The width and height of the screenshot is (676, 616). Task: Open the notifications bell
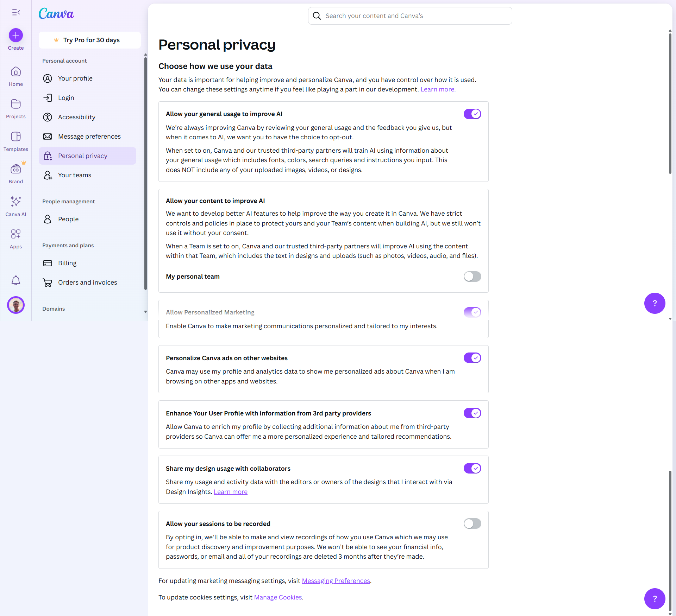coord(16,280)
